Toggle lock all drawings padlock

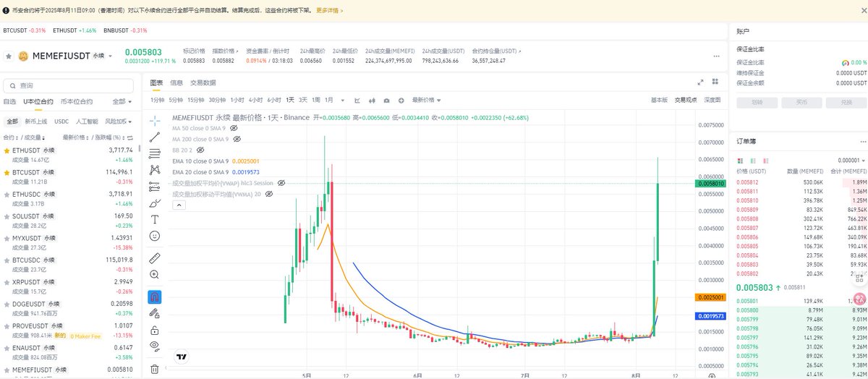[154, 330]
